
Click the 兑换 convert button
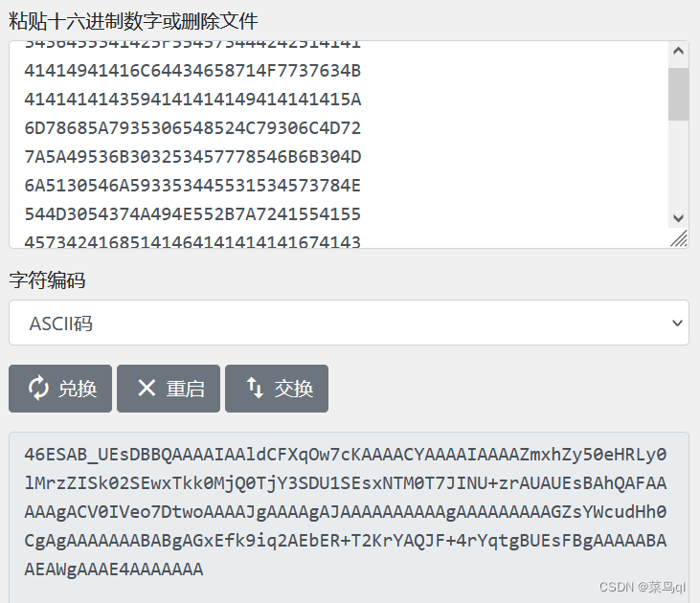60,389
